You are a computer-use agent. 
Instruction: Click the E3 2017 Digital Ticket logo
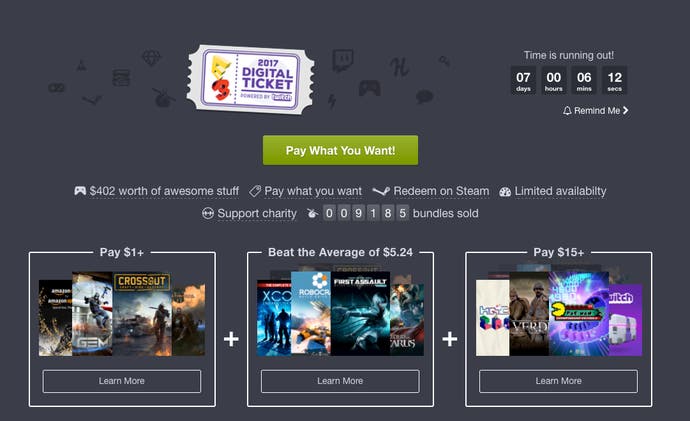(250, 79)
